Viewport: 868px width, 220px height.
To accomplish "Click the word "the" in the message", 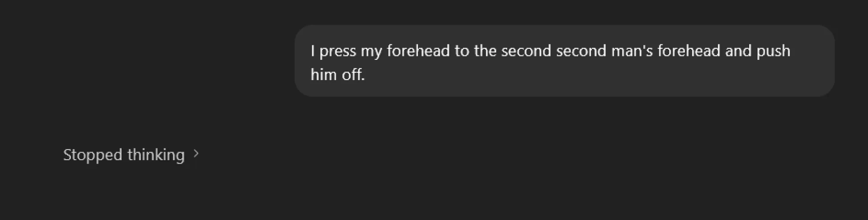I will point(485,51).
